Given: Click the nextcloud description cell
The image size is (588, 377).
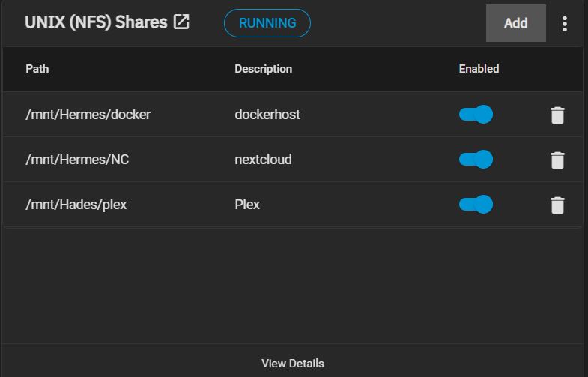Looking at the screenshot, I should point(263,160).
